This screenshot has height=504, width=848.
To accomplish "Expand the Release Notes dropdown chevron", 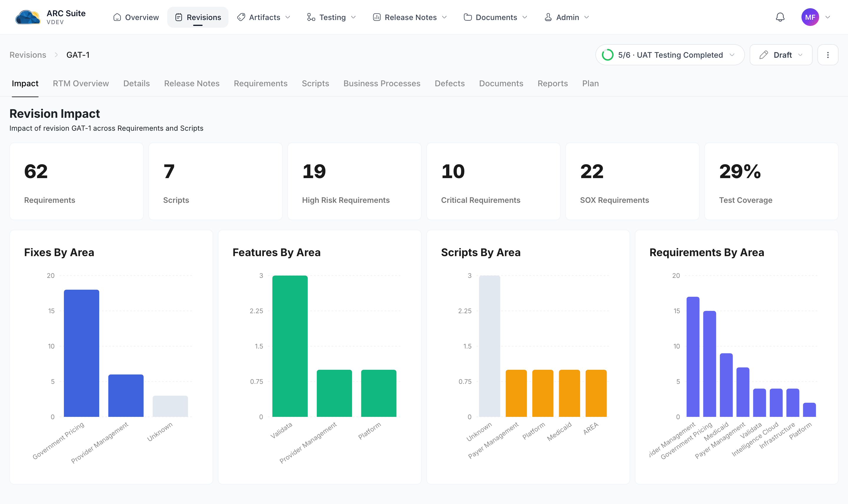I will 444,17.
